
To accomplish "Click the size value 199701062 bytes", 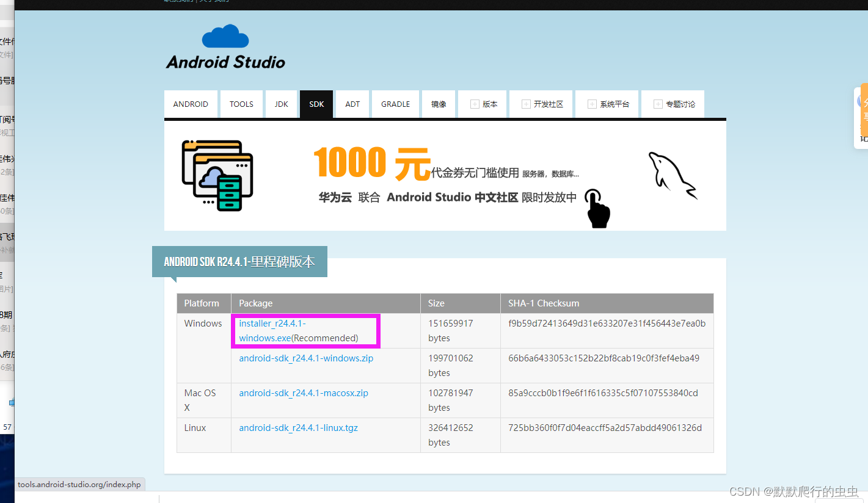I will point(451,366).
